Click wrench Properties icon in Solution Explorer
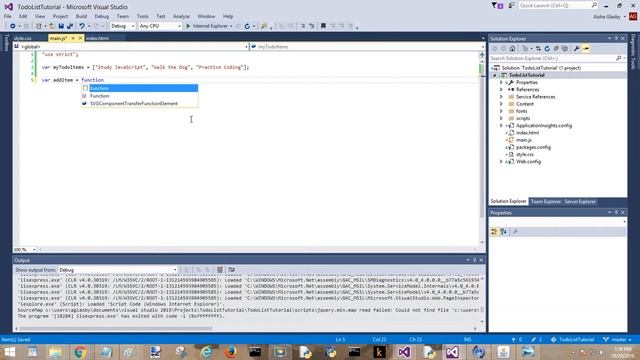The image size is (640, 360). (x=576, y=49)
